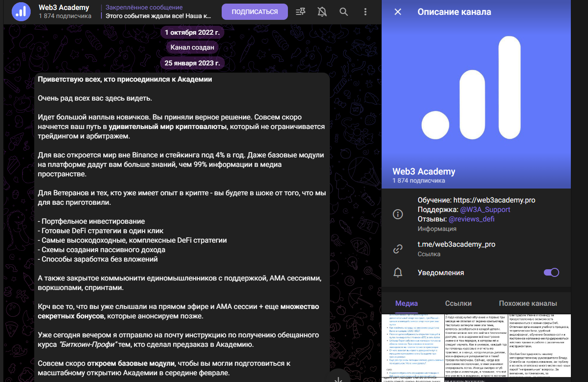Click the bell icon beside Уведомления
This screenshot has height=382, width=588.
[x=398, y=272]
